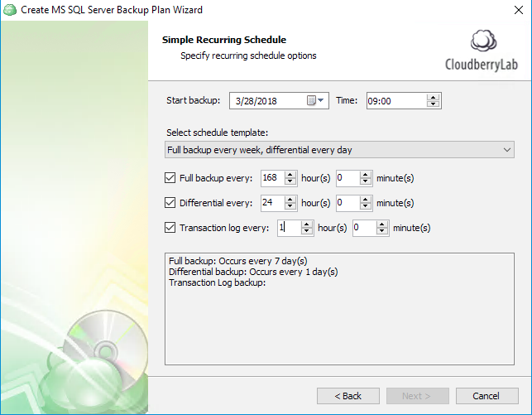
Task: Decrease Differential minutes with down arrow
Action: 366,206
